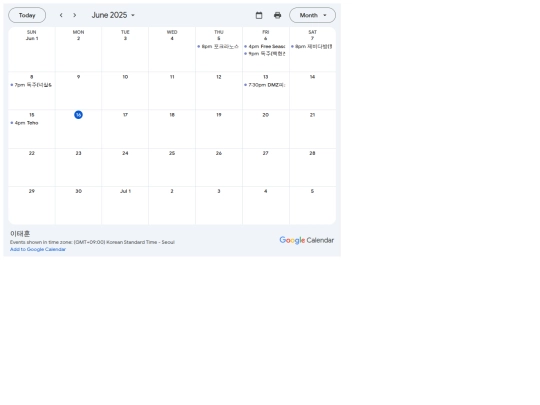Click the Google Calendar logo
This screenshot has width=540, height=405.
[307, 240]
